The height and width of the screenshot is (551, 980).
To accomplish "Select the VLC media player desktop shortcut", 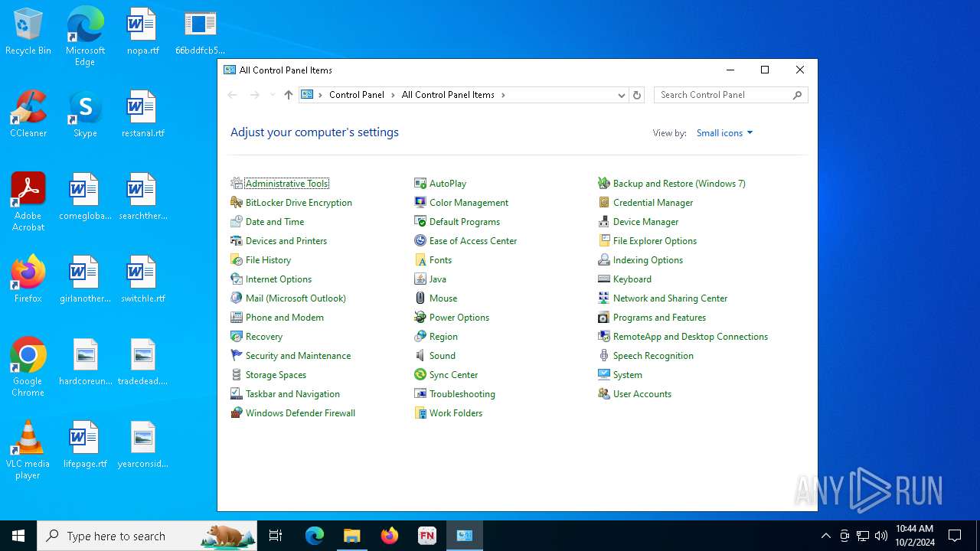I will pyautogui.click(x=28, y=451).
